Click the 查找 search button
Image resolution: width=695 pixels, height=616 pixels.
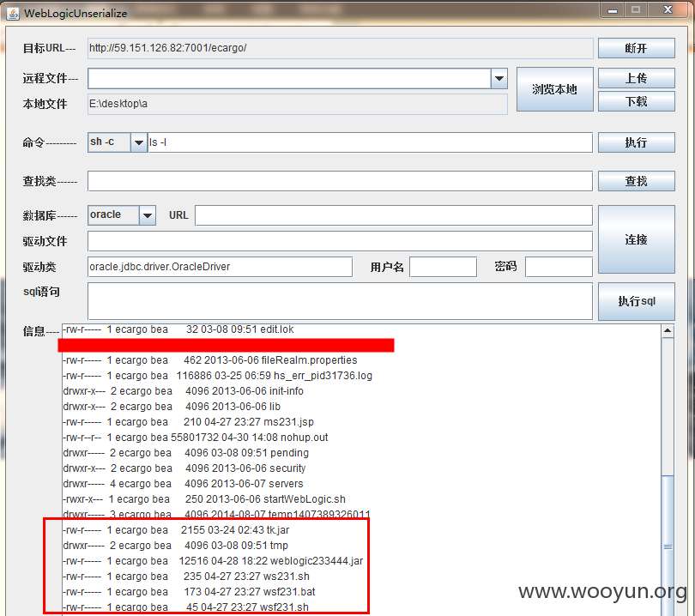(x=636, y=181)
